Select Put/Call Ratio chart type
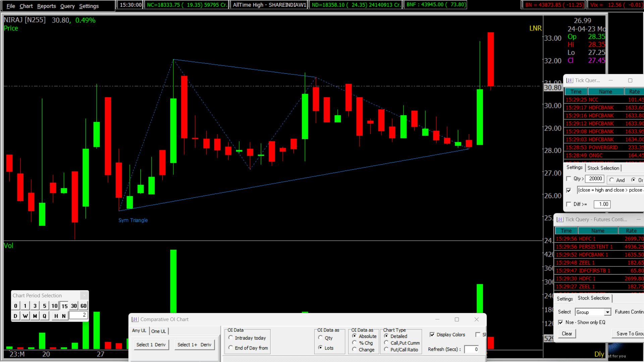This screenshot has height=362, width=644. 387,350
